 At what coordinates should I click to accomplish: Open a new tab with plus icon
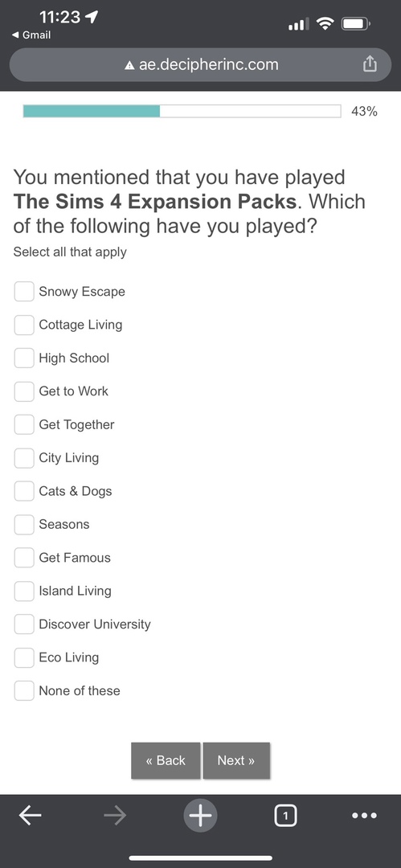pos(201,816)
